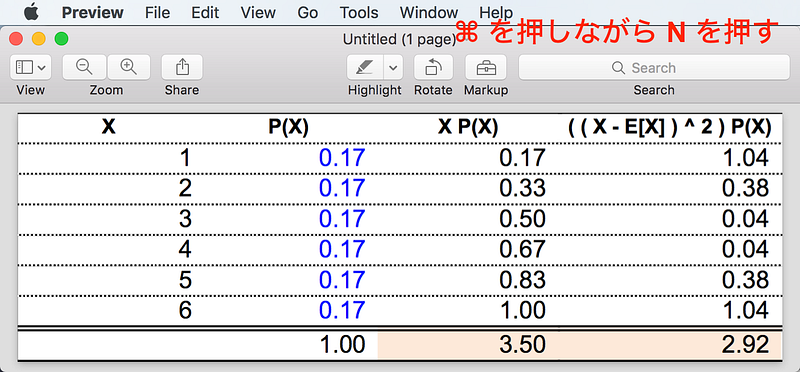Click X P(X) value 0.33
Viewport: 800px width, 372px height.
coord(522,189)
